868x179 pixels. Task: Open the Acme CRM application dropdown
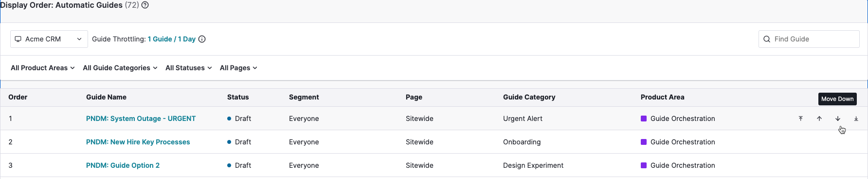coord(49,39)
